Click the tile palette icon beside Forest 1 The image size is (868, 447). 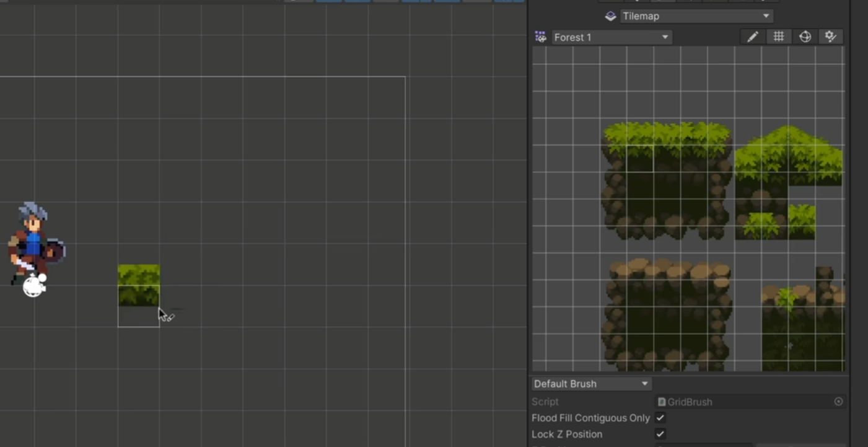click(x=540, y=37)
